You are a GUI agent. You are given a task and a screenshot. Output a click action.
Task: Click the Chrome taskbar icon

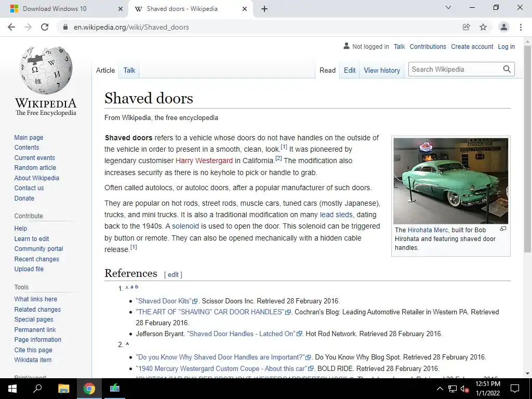pos(89,389)
